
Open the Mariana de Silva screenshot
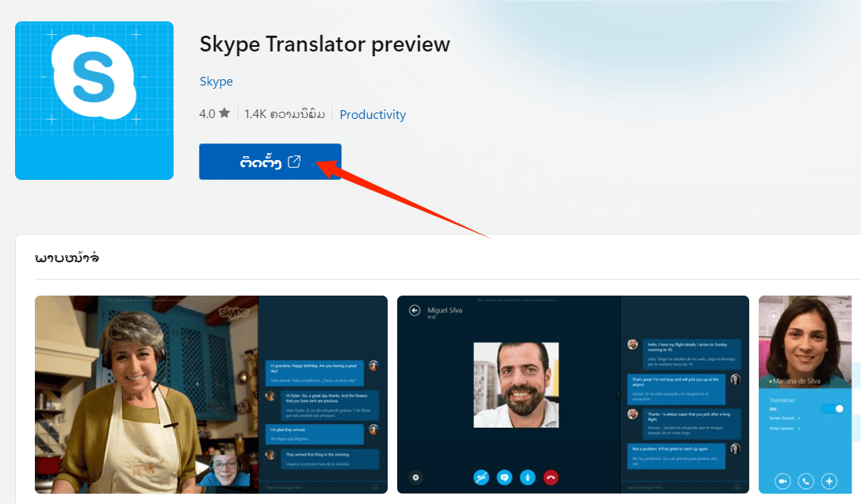(x=805, y=394)
